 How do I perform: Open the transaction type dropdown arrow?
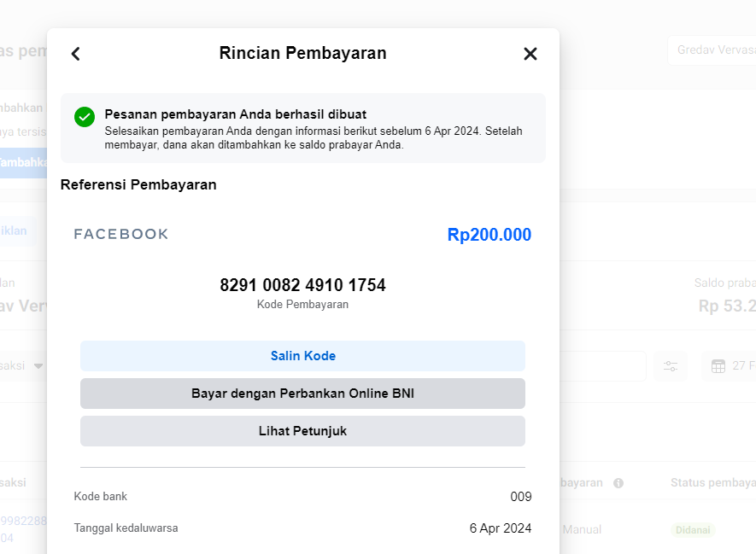tap(38, 366)
